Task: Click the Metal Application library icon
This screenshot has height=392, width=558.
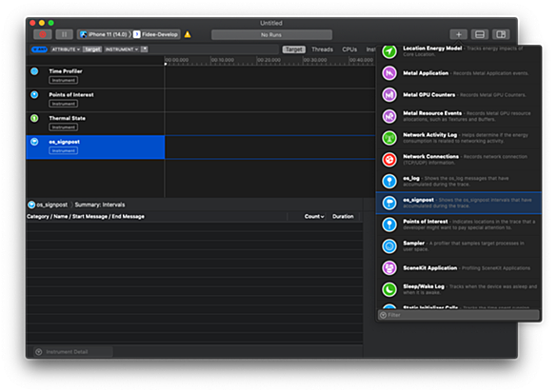Action: (389, 73)
